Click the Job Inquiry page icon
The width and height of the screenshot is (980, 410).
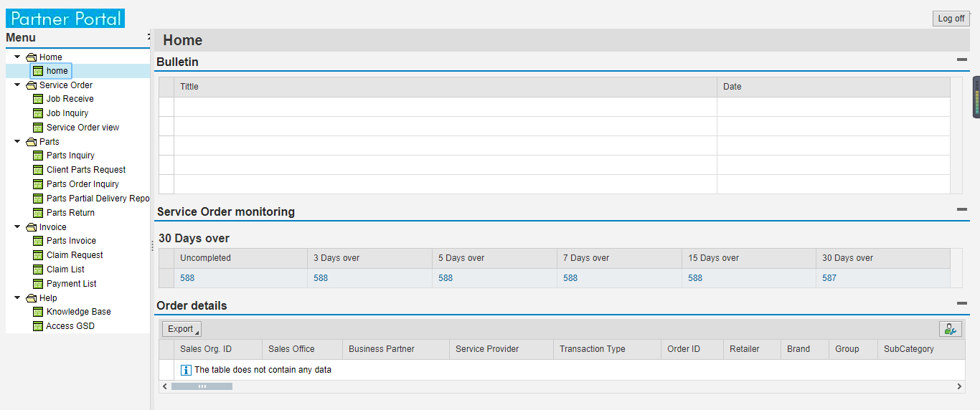click(x=38, y=113)
